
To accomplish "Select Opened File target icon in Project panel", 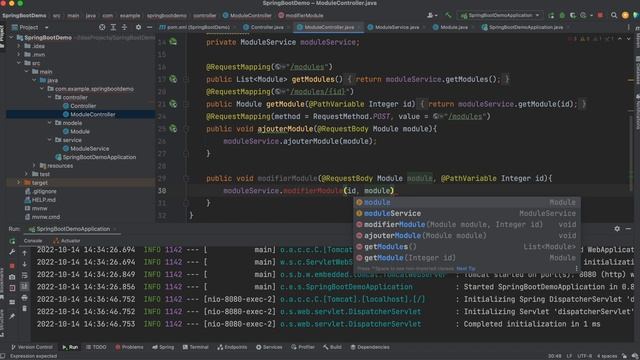I will point(102,27).
